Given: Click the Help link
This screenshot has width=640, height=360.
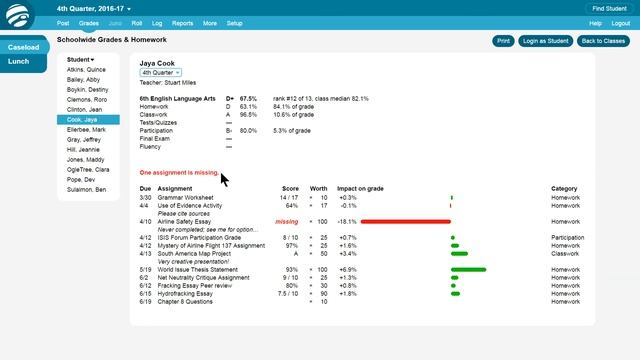Looking at the screenshot, I should tap(596, 23).
